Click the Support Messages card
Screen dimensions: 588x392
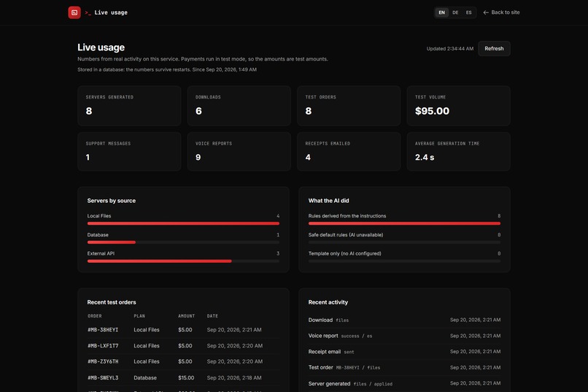point(129,151)
